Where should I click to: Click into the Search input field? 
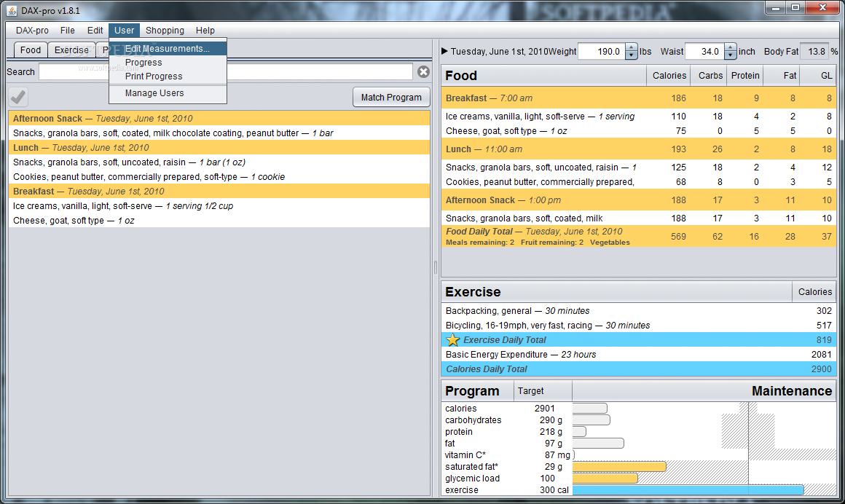[226, 71]
